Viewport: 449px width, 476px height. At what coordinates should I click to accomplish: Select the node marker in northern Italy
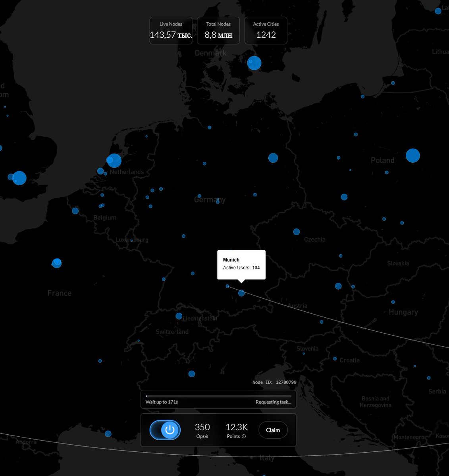(x=192, y=374)
